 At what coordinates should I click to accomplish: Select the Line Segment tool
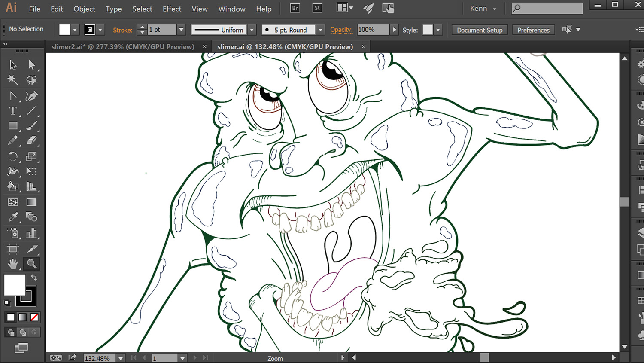tap(31, 111)
